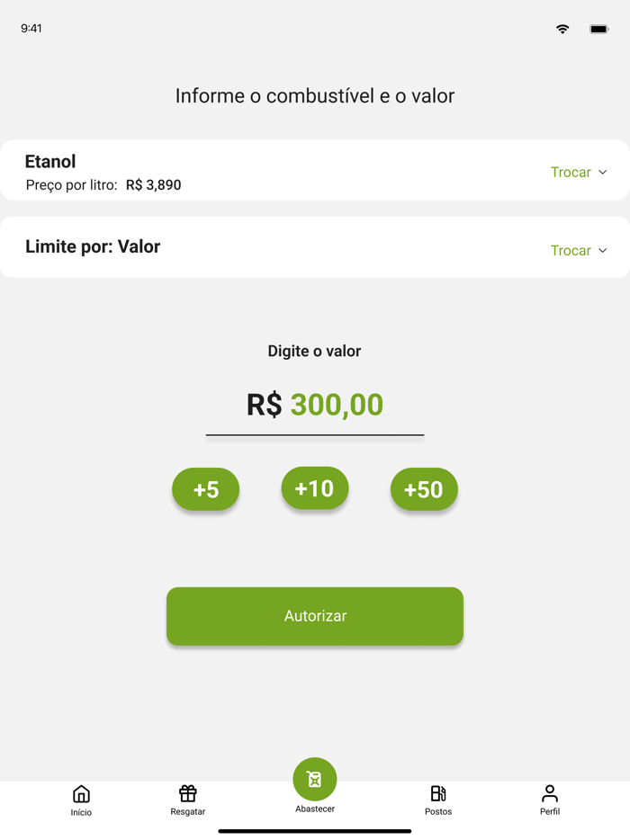The image size is (630, 840).
Task: Click Trocar to change the fuel type
Action: pos(571,172)
